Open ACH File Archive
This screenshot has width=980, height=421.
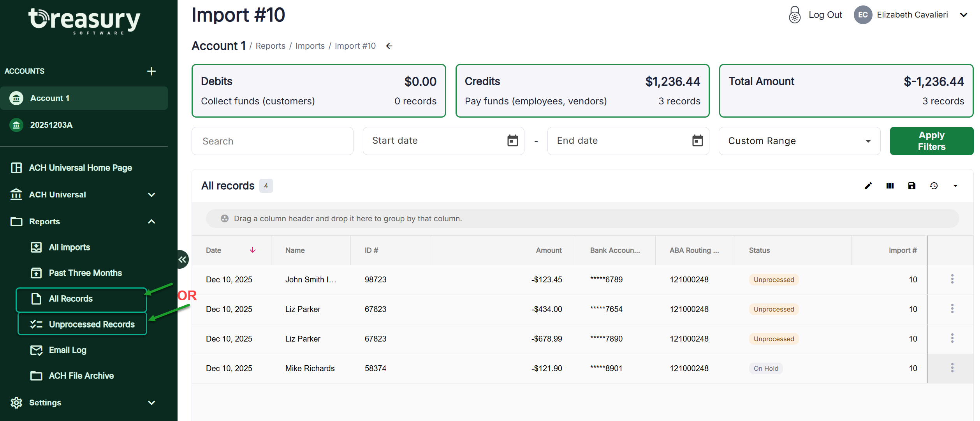81,376
